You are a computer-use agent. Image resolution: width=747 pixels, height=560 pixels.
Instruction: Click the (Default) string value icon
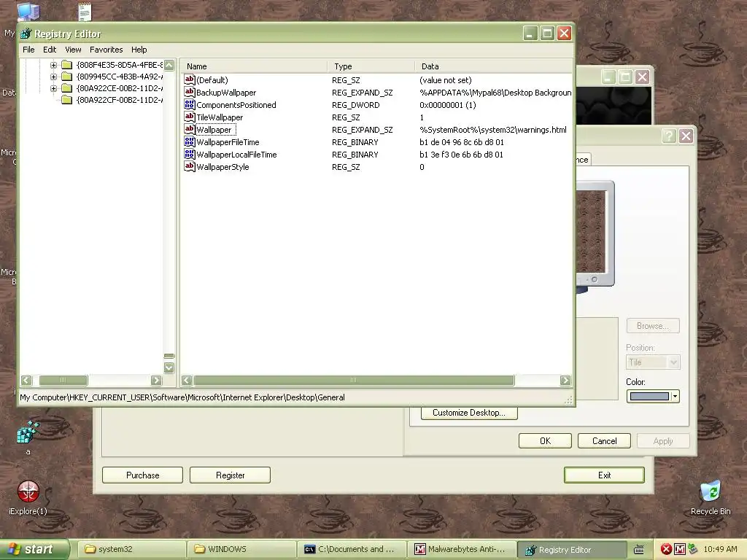pos(190,80)
